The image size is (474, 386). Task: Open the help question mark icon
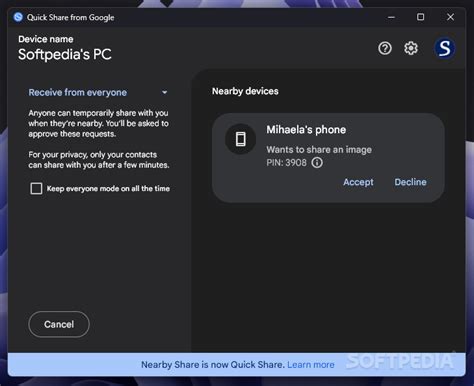(x=385, y=48)
